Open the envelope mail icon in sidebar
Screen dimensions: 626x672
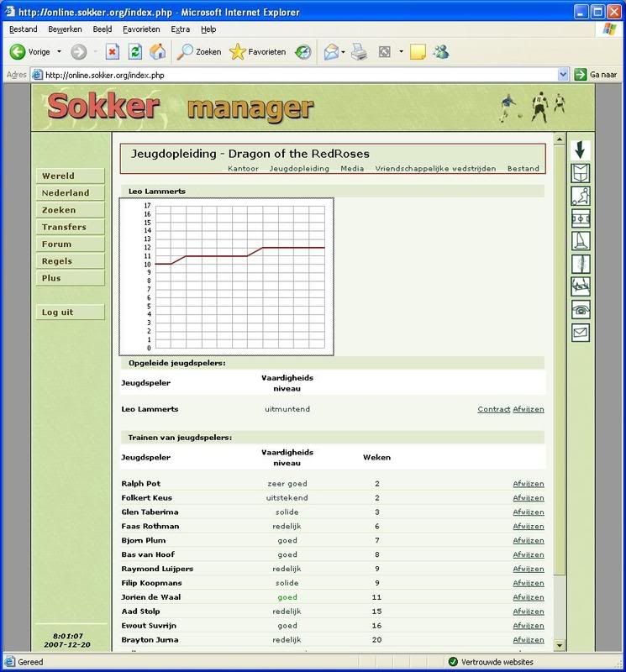[581, 333]
